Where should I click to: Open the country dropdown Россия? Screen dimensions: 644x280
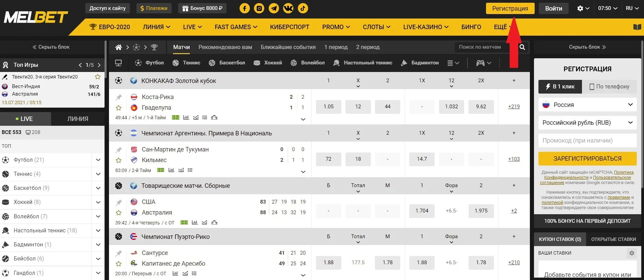tap(587, 105)
